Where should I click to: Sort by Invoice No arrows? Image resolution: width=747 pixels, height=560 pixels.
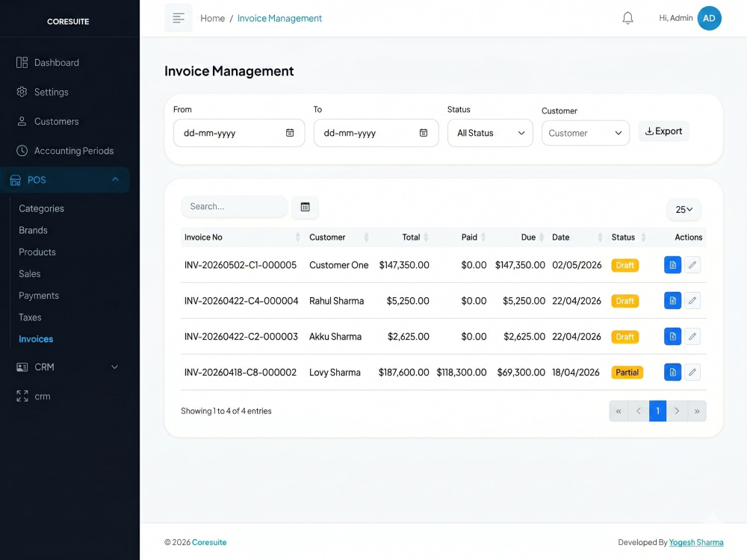[x=298, y=237]
